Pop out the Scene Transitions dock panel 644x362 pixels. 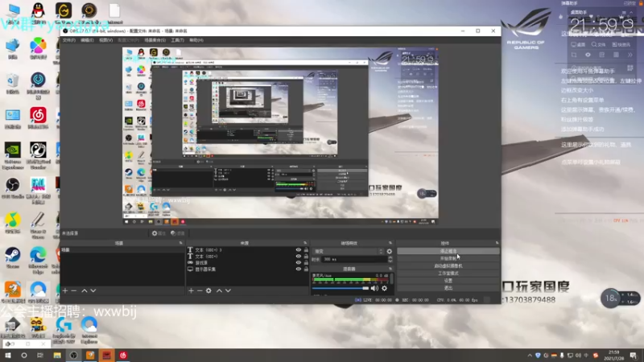pyautogui.click(x=390, y=243)
